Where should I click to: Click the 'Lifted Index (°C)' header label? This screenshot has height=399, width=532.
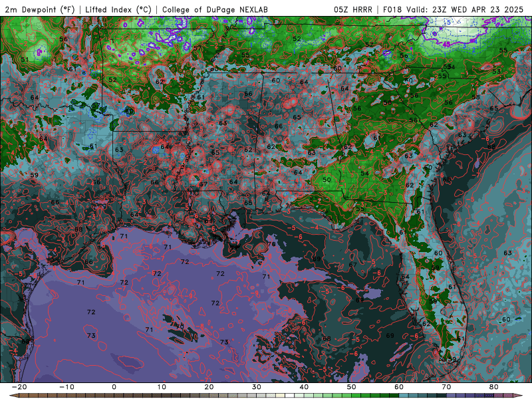point(118,9)
